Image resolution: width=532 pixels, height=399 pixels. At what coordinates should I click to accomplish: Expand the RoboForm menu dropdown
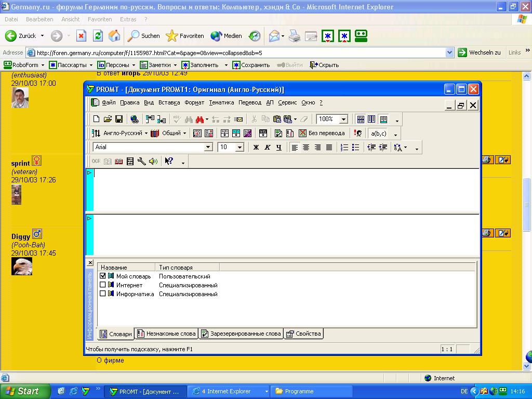(x=43, y=65)
